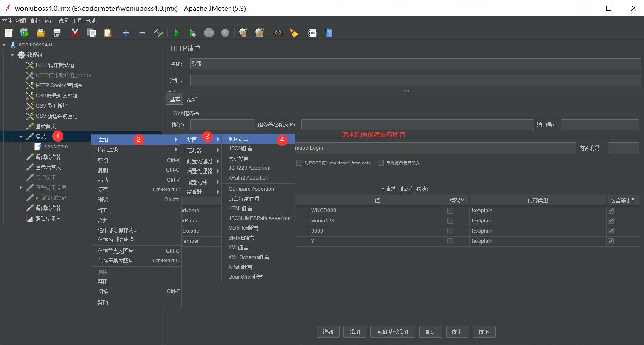Click the 添加 parameter button
644x345 pixels.
[355, 332]
